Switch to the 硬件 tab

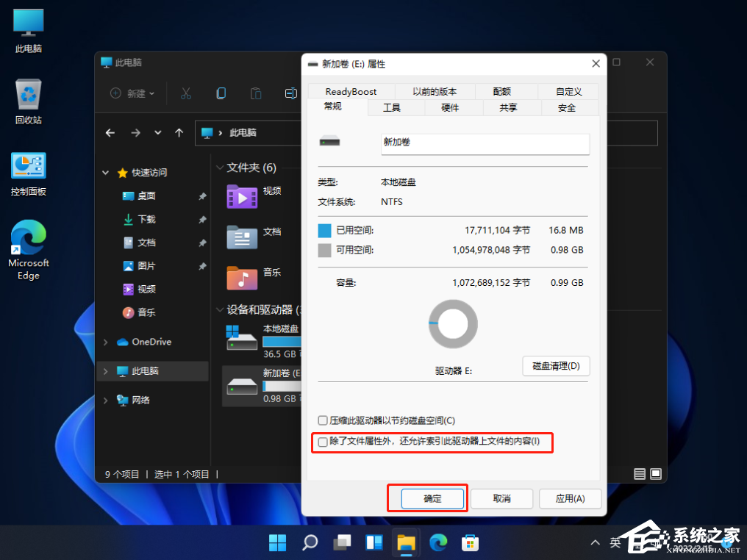click(450, 107)
